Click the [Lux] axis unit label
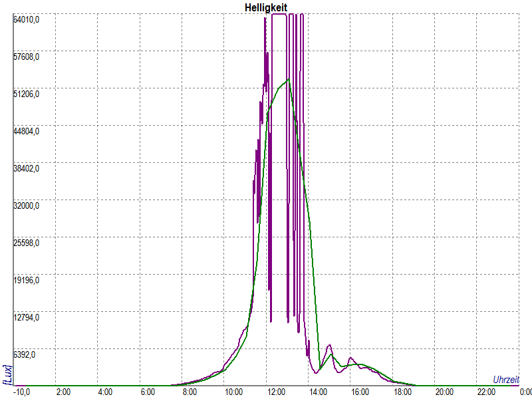Image resolution: width=532 pixels, height=399 pixels. pos(7,375)
